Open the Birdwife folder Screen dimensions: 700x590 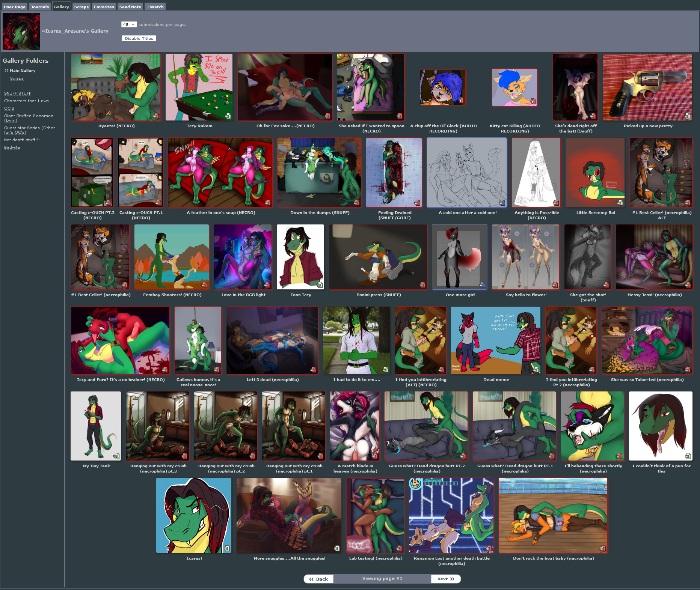[x=12, y=147]
